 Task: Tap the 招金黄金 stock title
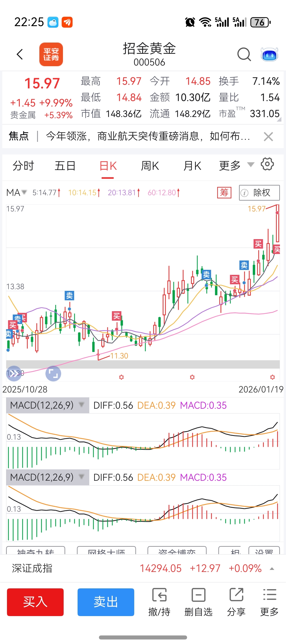tap(149, 48)
